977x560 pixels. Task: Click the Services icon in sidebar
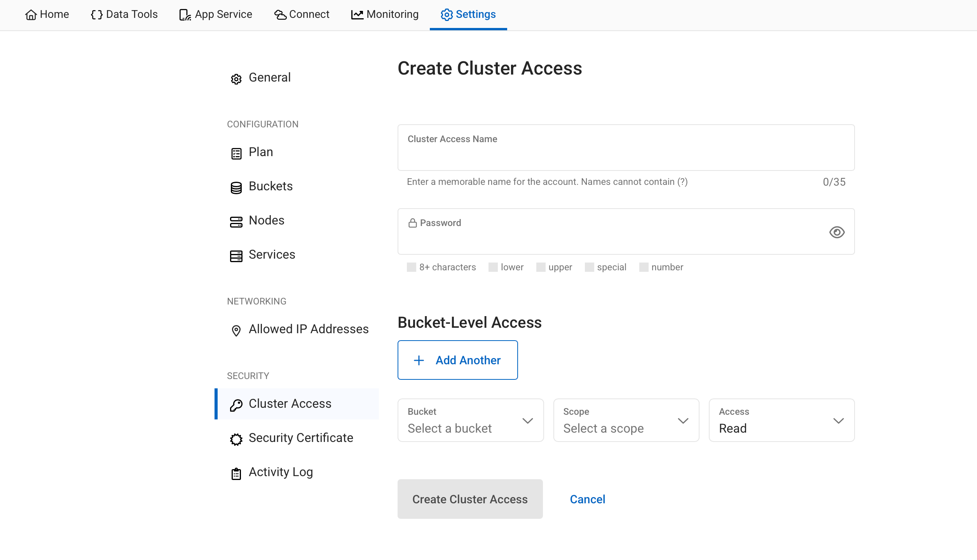tap(236, 256)
